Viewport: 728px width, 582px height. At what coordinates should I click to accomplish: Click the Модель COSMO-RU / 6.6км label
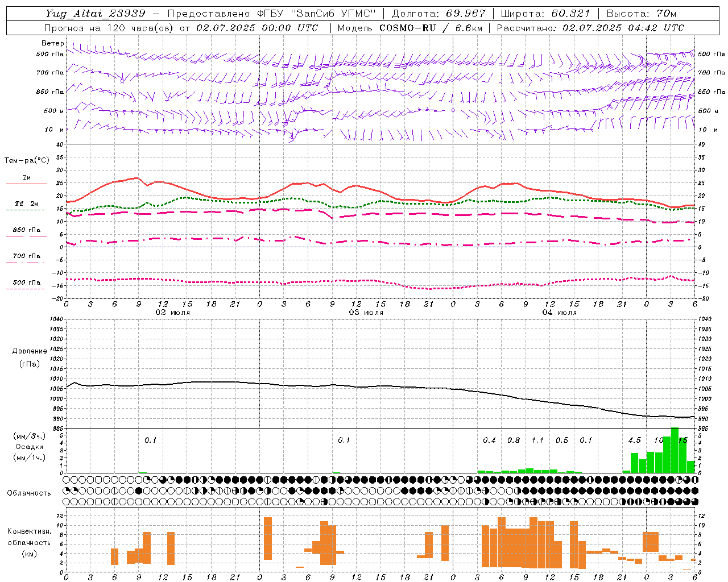[x=410, y=28]
